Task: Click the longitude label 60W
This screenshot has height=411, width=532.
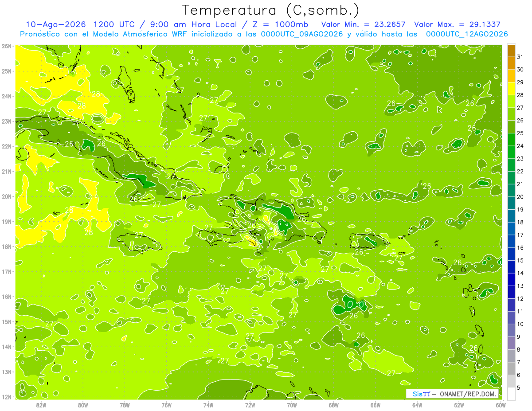Action: (x=501, y=405)
